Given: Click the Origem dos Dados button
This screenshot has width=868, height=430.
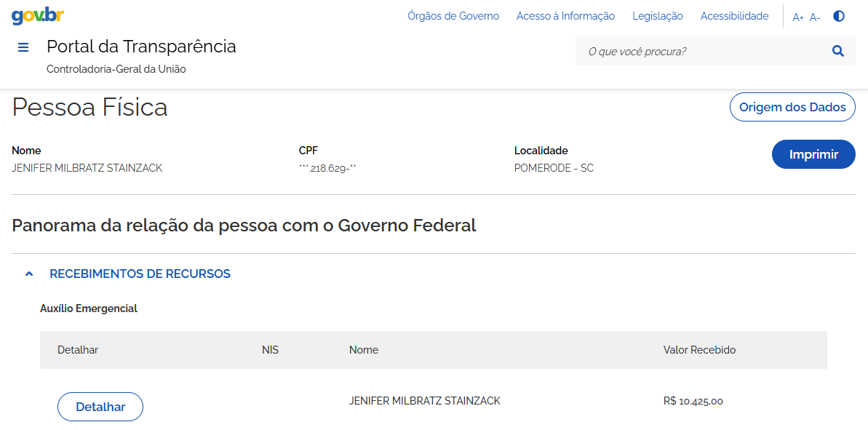Looking at the screenshot, I should (793, 107).
